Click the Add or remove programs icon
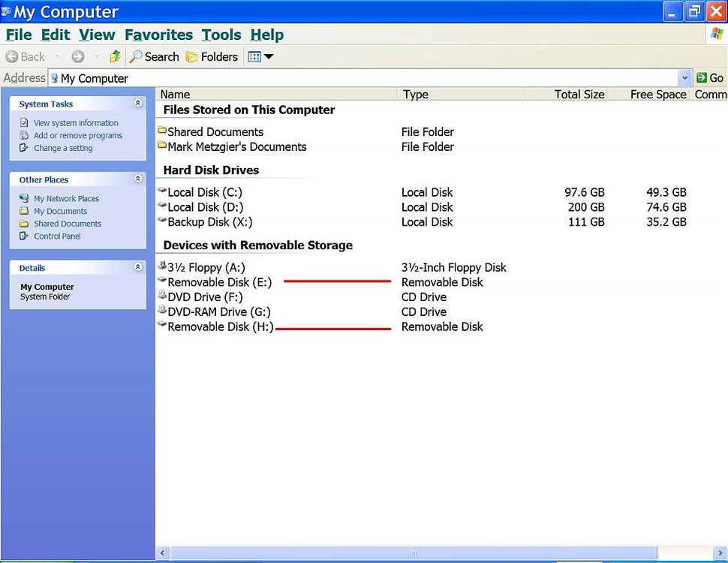This screenshot has height=563, width=728. pyautogui.click(x=24, y=135)
